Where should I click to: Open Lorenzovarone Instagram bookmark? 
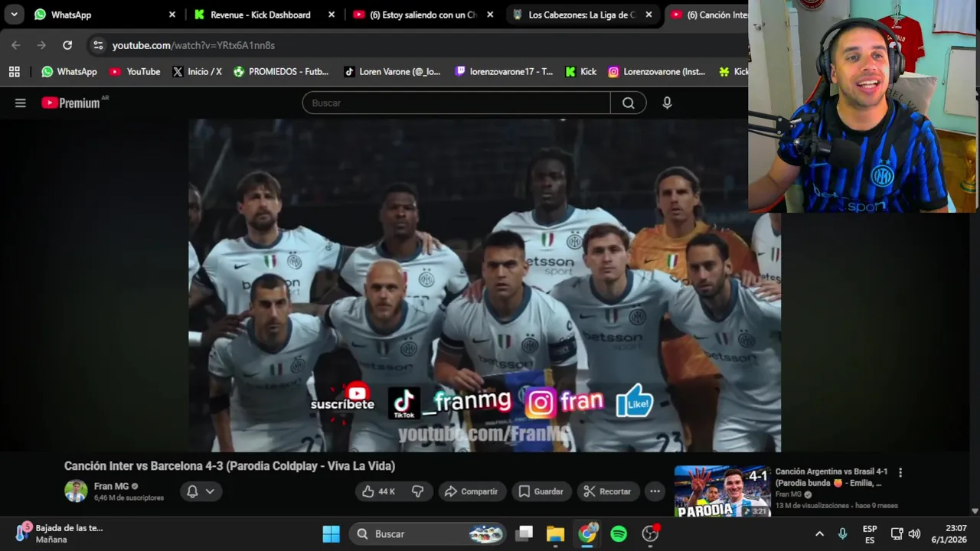657,71
